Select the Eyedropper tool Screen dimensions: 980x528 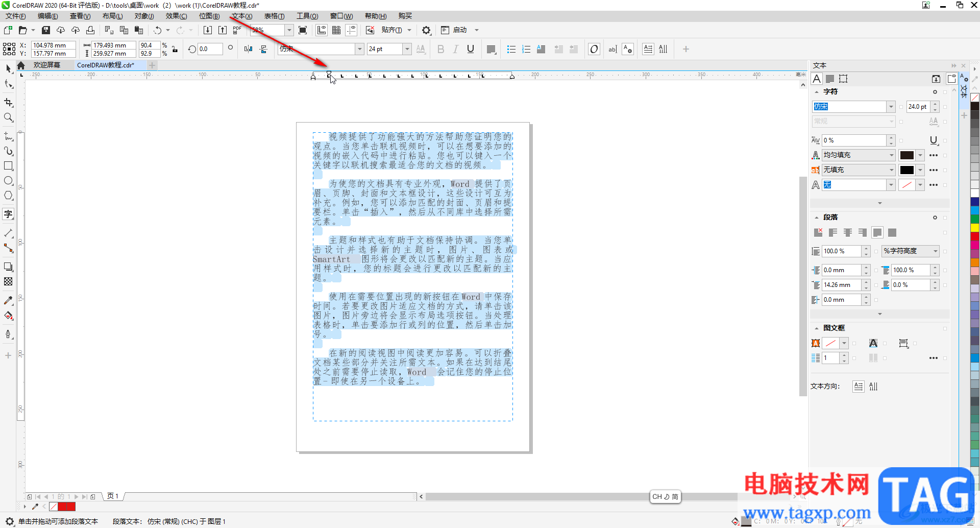coord(8,301)
